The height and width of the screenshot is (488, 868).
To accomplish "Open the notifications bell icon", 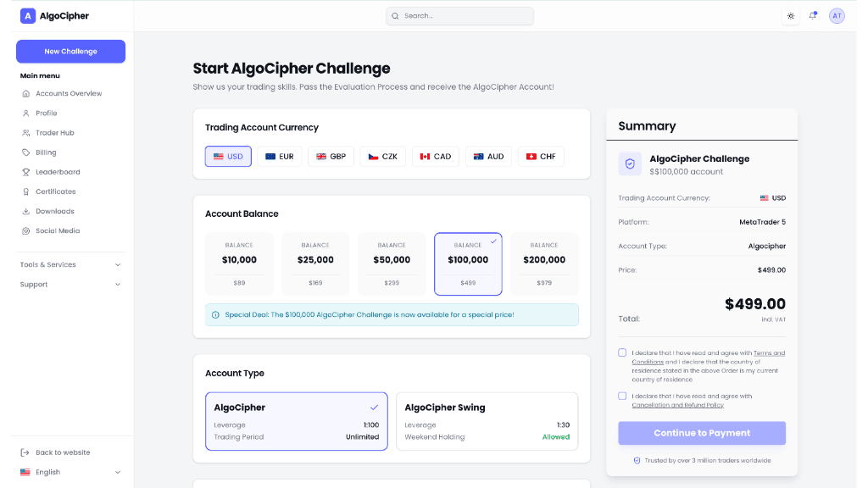I will point(813,16).
